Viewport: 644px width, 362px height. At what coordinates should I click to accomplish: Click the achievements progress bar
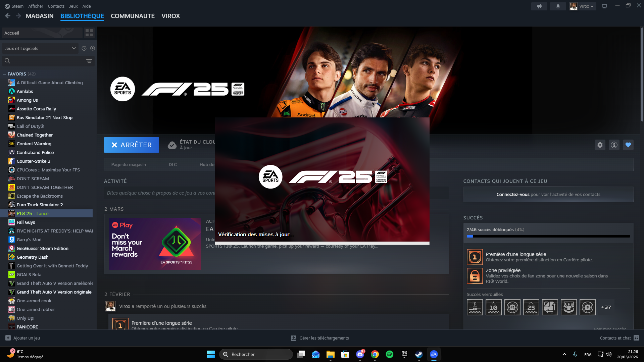click(x=548, y=236)
